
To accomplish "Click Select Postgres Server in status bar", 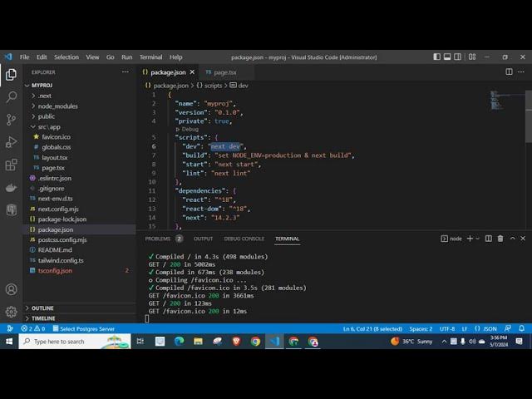I will (x=83, y=328).
